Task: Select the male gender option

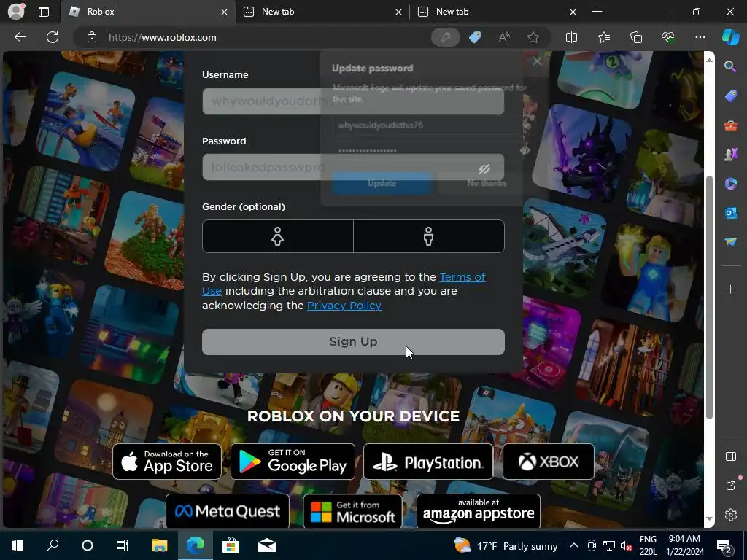Action: point(429,236)
